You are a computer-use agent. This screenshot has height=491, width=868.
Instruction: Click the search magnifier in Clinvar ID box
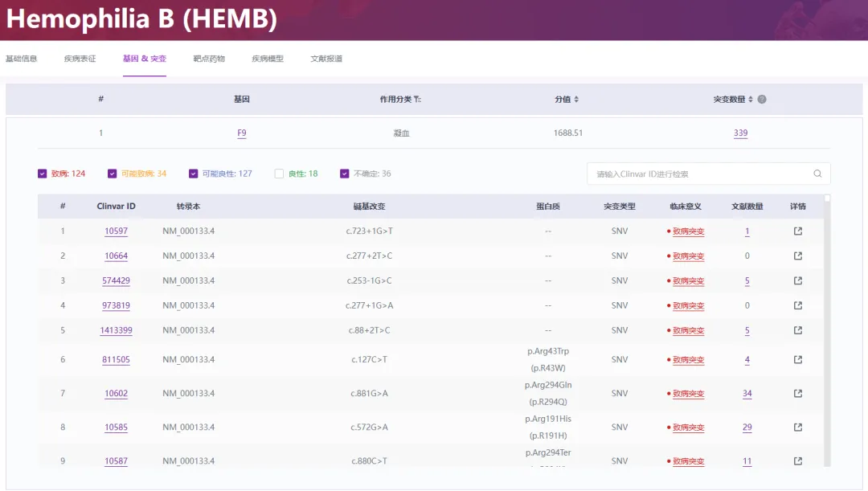tap(817, 174)
